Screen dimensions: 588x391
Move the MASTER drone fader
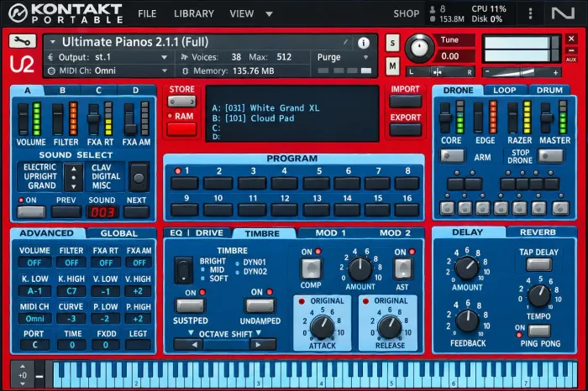[546, 117]
